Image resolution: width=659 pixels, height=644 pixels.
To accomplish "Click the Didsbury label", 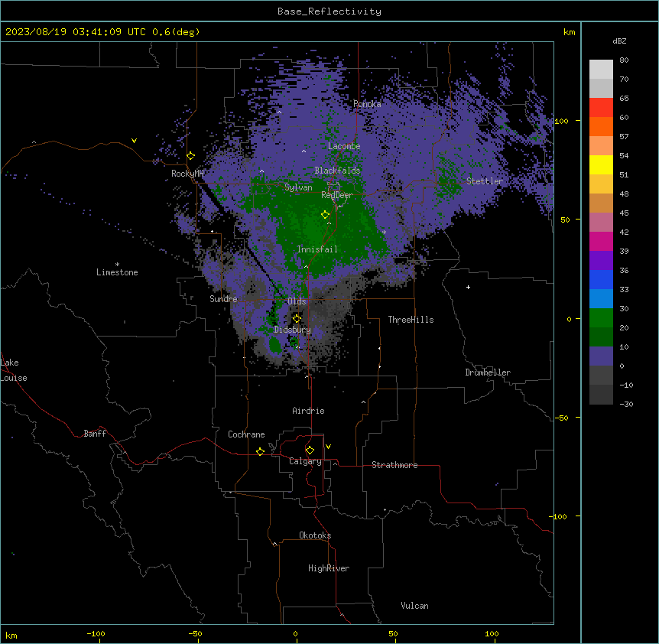I will 293,330.
